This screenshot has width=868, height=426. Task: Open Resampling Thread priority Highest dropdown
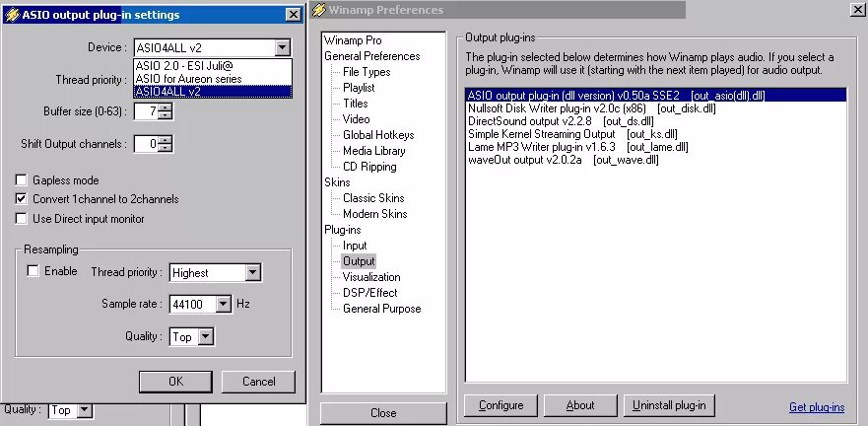pos(253,272)
